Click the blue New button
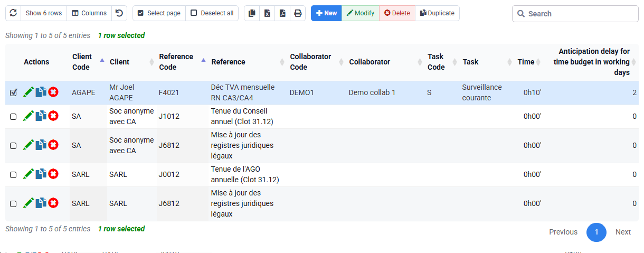This screenshot has width=644, height=253. click(326, 13)
